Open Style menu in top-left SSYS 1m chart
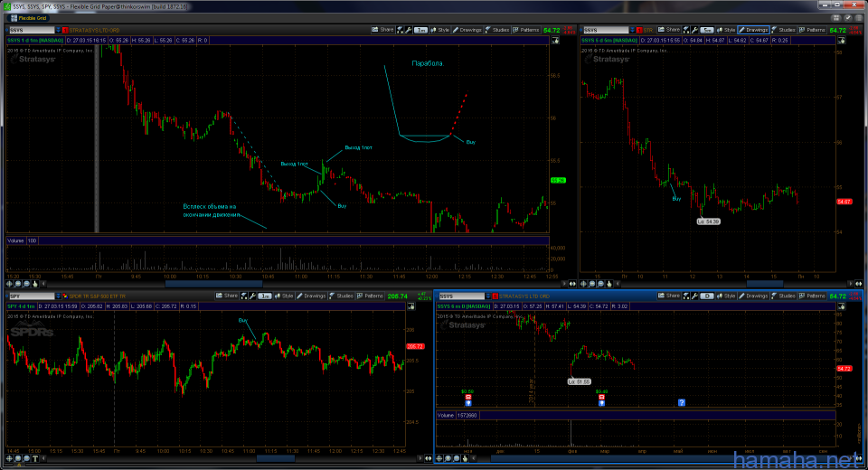Screen dimensions: 868x470 click(439, 30)
